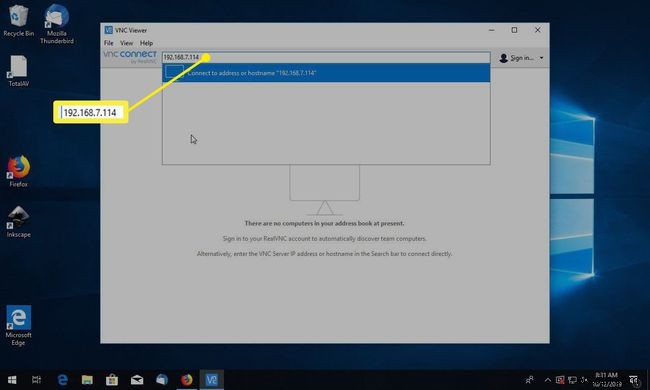Click the 'no computers in your address book' text

tap(324, 223)
